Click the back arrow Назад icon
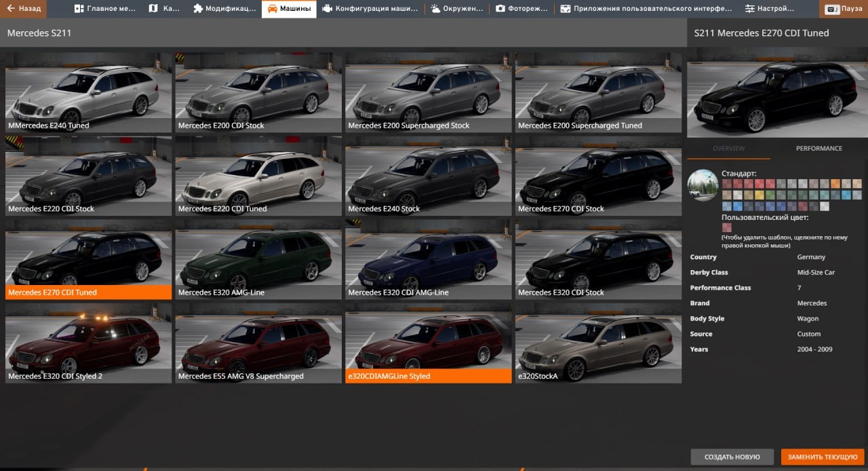The width and height of the screenshot is (868, 471). click(12, 9)
